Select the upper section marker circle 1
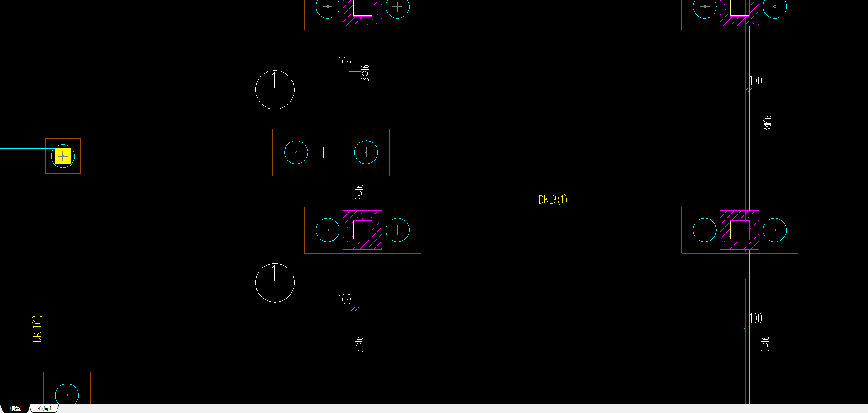 (x=275, y=90)
